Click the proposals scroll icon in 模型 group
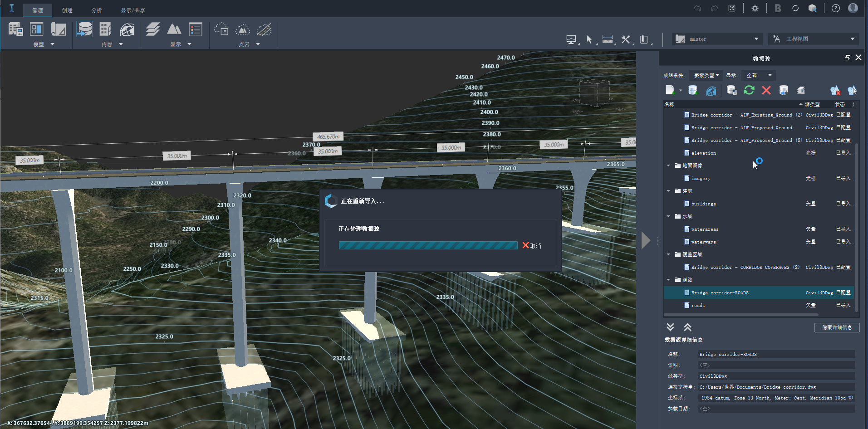The height and width of the screenshot is (429, 868). (59, 29)
